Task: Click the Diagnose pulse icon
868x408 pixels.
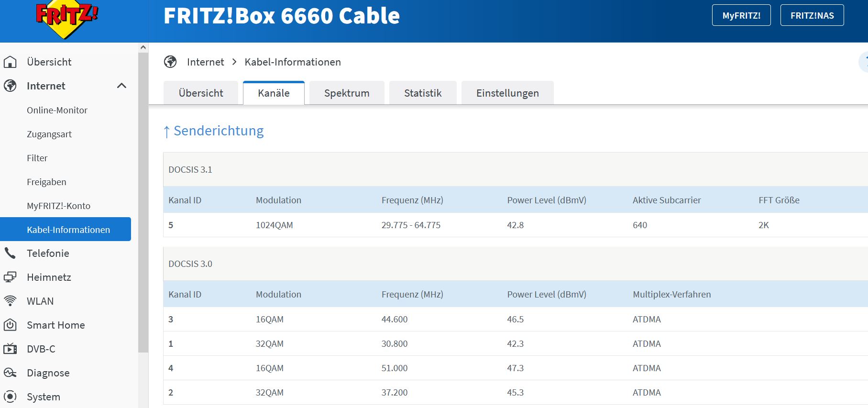Action: (10, 373)
